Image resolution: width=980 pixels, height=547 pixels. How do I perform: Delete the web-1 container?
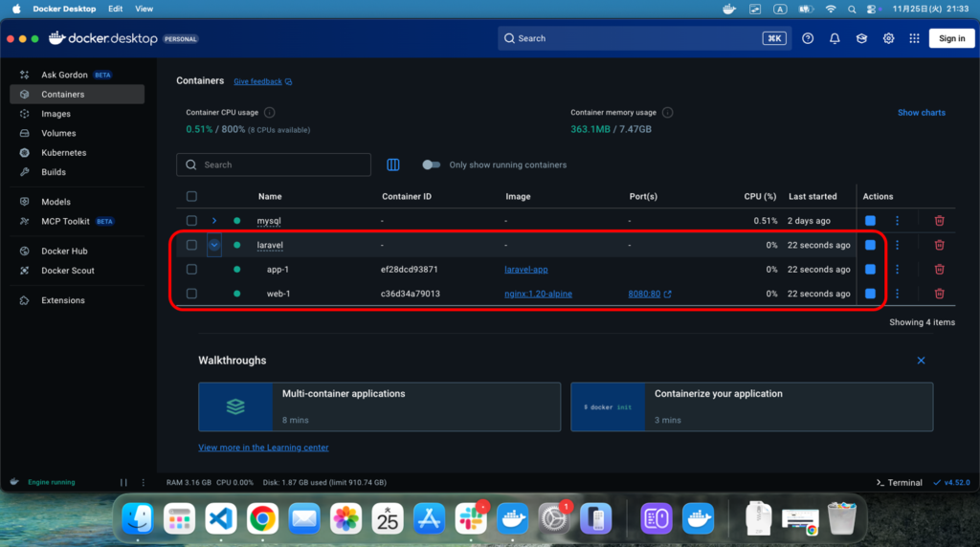(939, 294)
